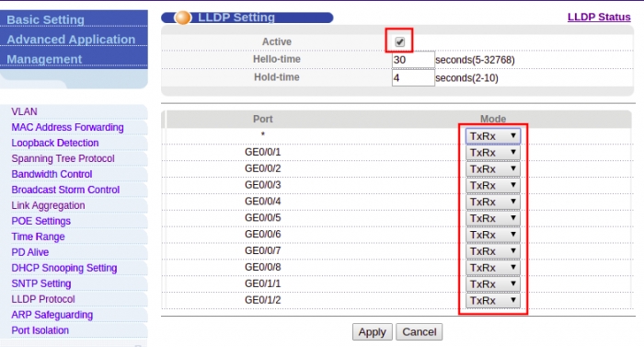Screen dimensions: 644x347
Task: Click the Port column header
Action: point(263,119)
